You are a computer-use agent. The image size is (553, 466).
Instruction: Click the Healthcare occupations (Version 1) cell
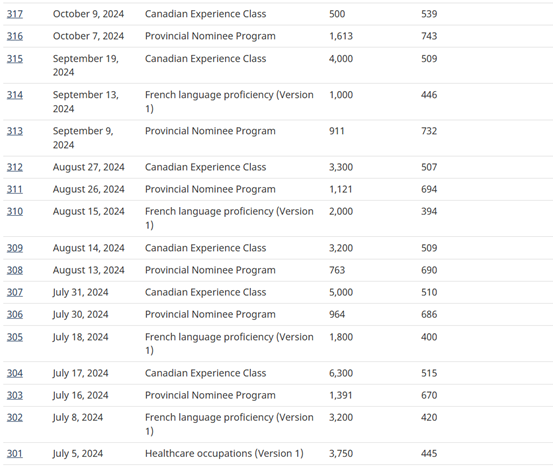tap(224, 453)
